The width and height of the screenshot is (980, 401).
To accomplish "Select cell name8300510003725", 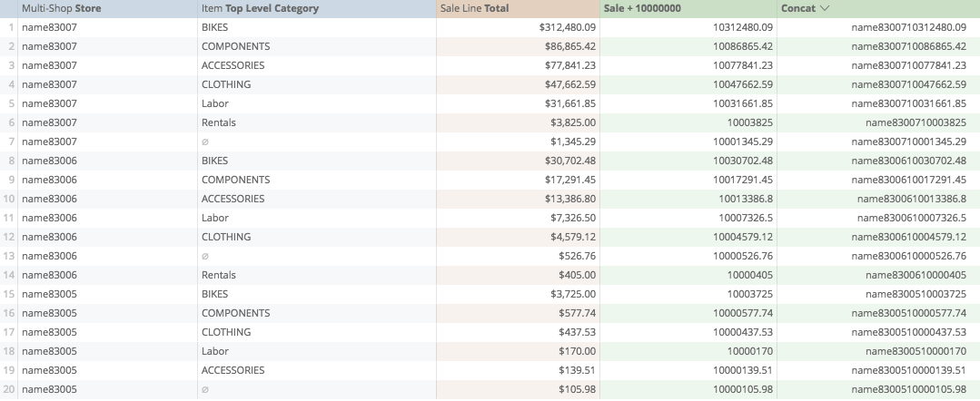I will (x=879, y=294).
